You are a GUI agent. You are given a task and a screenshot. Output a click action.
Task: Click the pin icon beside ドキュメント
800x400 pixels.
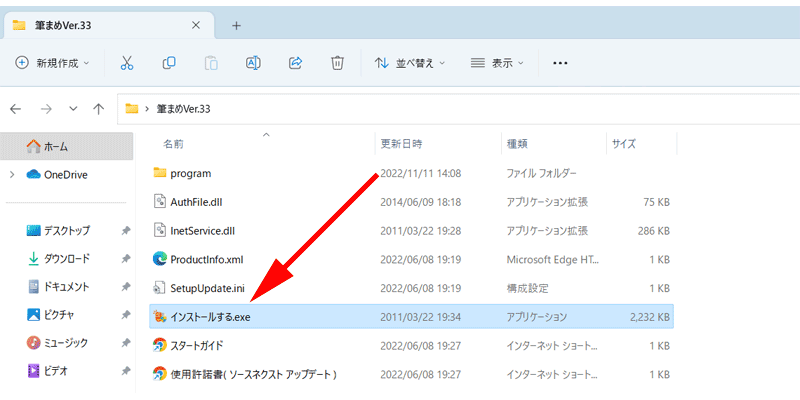pos(126,287)
